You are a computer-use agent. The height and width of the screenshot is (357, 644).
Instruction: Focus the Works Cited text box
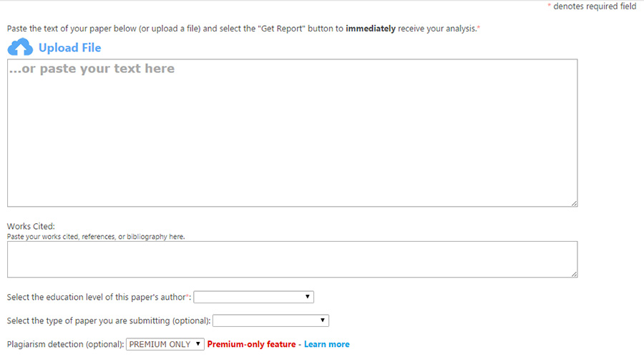(292, 259)
